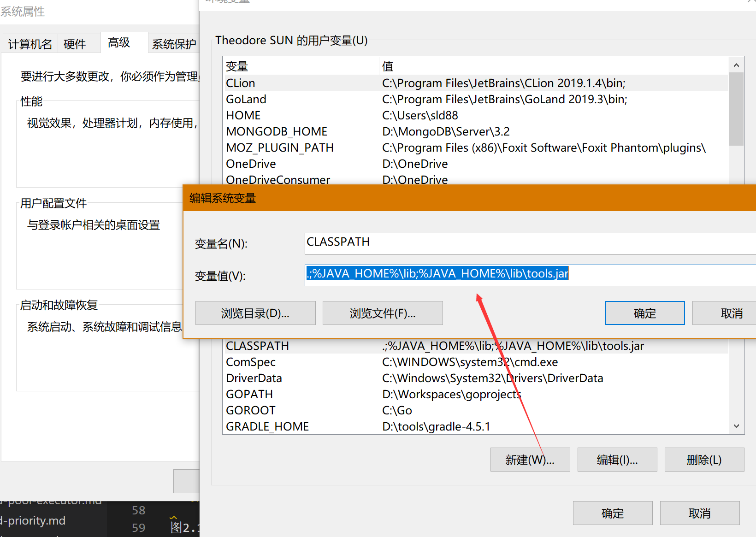756x537 pixels.
Task: Select the OneDrive variable row
Action: click(x=475, y=164)
